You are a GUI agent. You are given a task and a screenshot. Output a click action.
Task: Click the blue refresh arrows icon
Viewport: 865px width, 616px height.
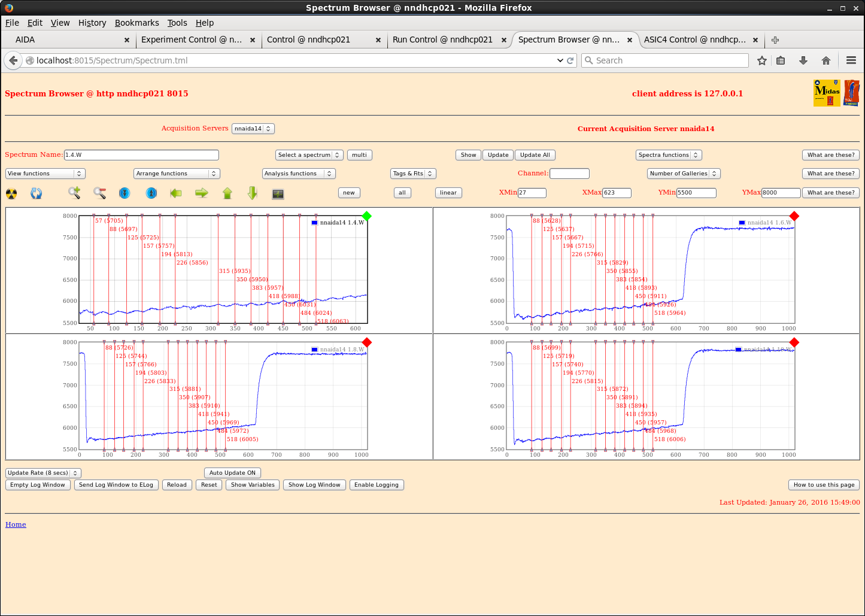[37, 193]
